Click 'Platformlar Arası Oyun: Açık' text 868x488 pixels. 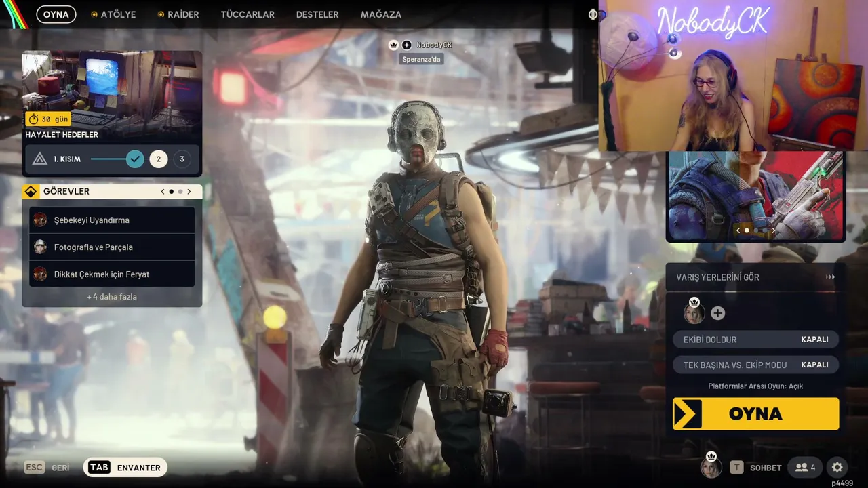[755, 386]
